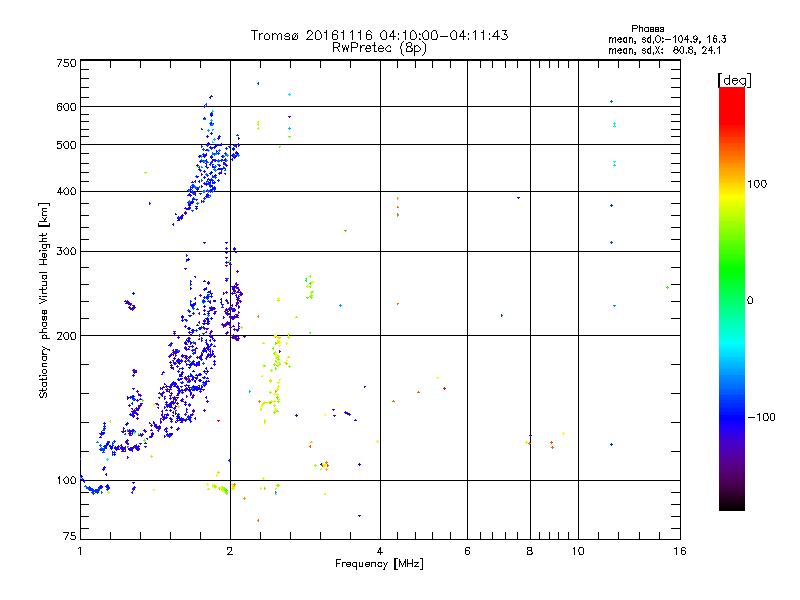
Task: Click the x-axis tick label '4'
Action: (x=380, y=551)
